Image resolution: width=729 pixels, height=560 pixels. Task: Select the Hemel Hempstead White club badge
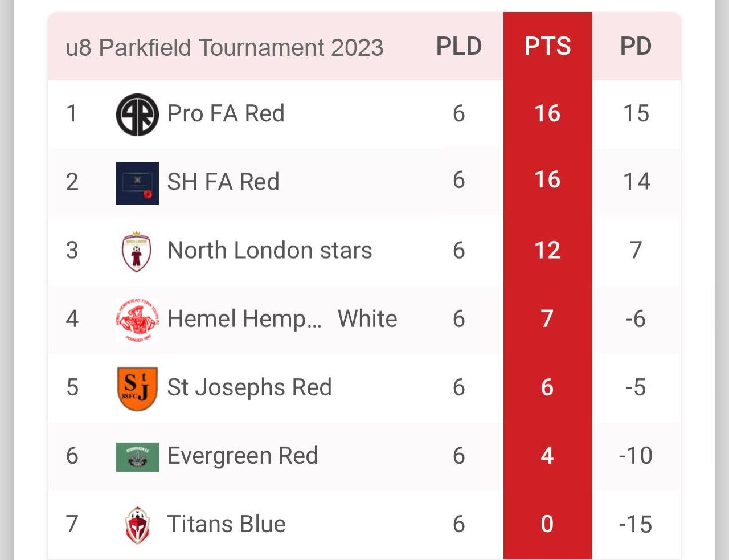click(137, 320)
